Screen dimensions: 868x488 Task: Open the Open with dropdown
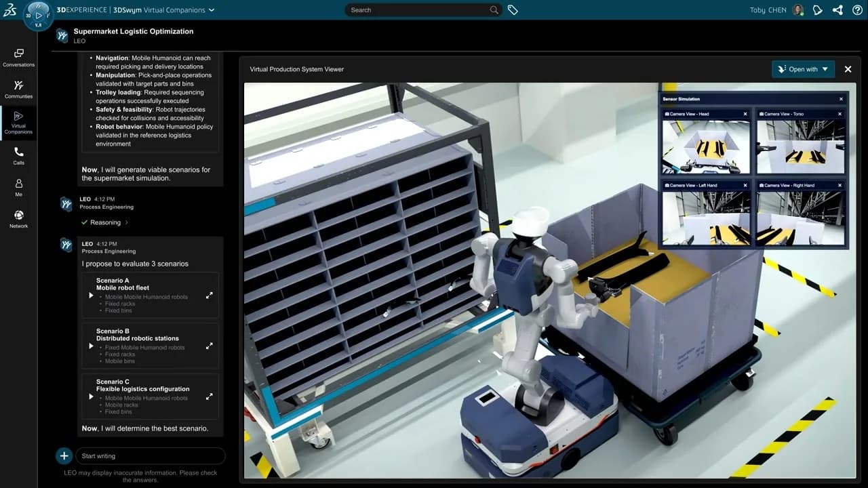804,69
